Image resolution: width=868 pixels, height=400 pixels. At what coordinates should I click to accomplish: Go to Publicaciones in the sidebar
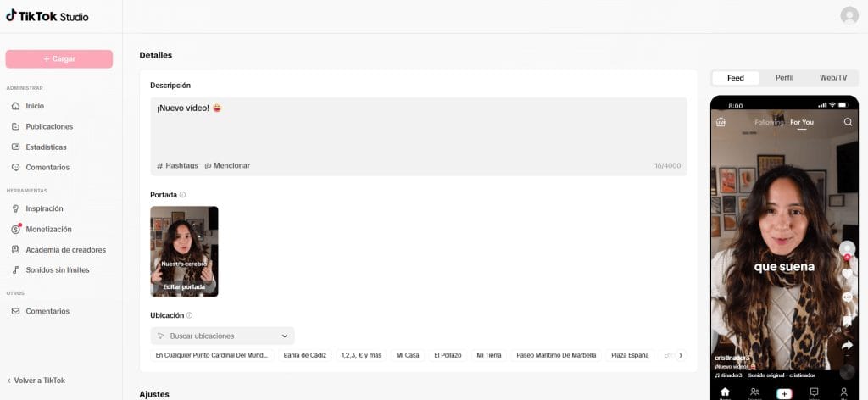pyautogui.click(x=48, y=126)
